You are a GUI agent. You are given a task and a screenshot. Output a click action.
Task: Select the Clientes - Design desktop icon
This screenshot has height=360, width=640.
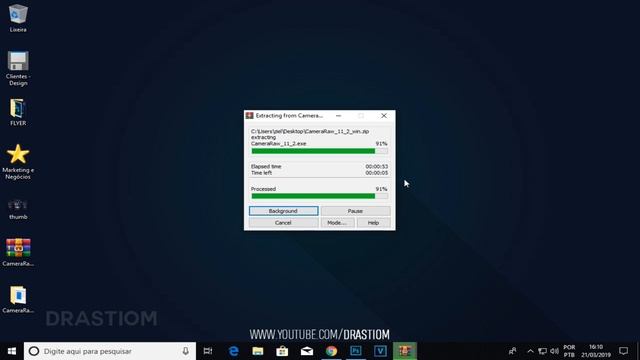[x=18, y=69]
